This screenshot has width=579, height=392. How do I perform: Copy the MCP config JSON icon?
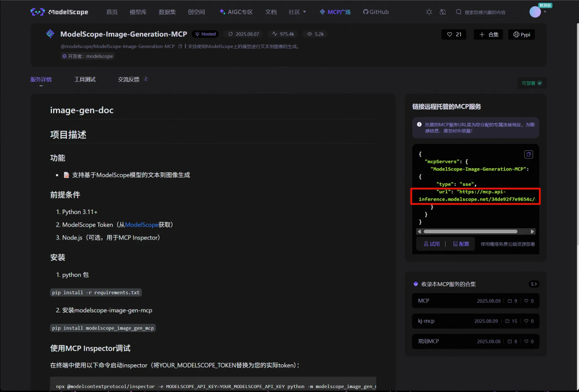click(x=529, y=154)
